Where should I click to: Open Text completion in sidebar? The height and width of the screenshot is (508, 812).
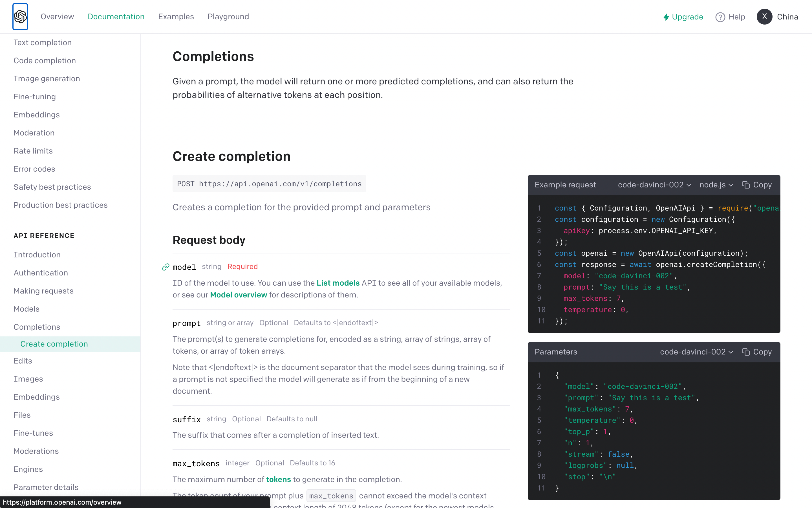coord(43,42)
